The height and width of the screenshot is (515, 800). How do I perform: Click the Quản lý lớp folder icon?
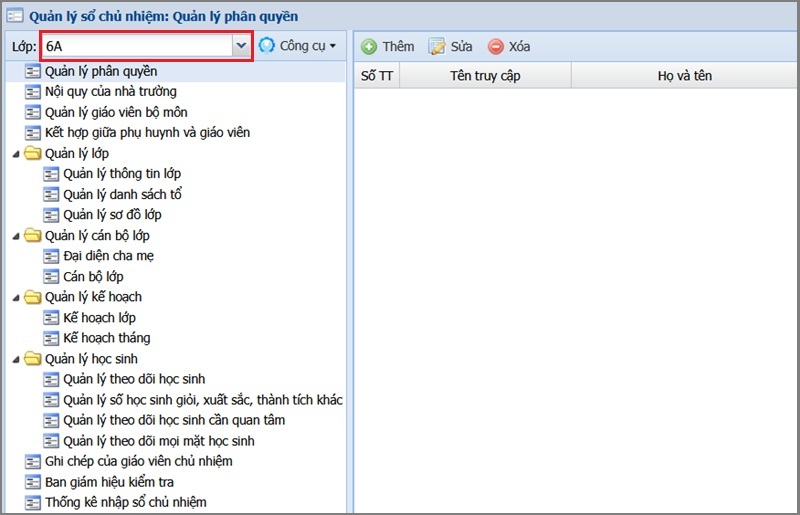click(33, 153)
